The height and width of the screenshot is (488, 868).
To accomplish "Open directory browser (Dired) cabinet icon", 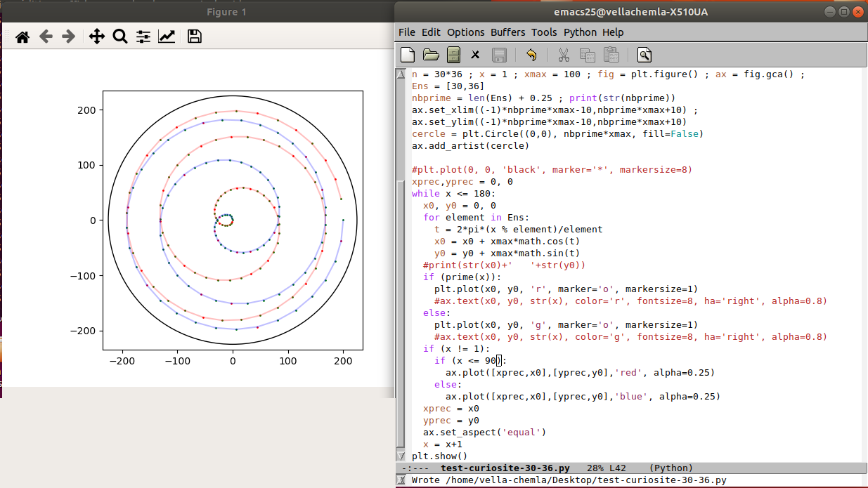I will (x=453, y=55).
